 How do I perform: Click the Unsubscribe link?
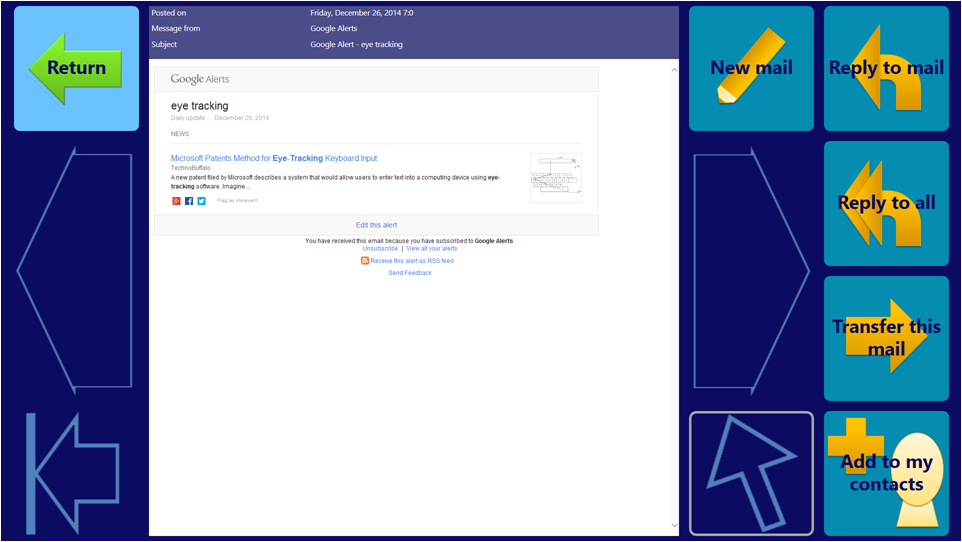click(380, 249)
